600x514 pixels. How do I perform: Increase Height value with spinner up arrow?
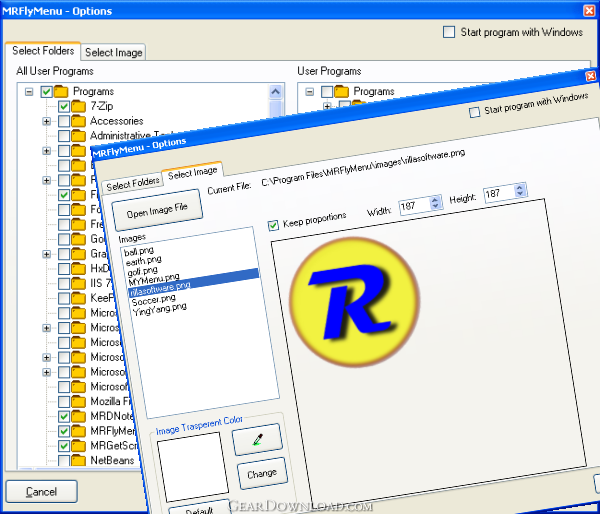[x=519, y=187]
